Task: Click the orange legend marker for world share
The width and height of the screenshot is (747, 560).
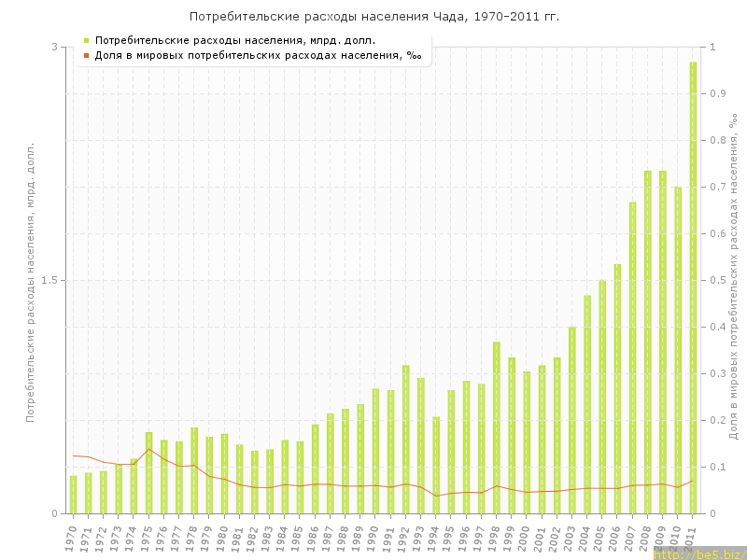Action: (86, 55)
